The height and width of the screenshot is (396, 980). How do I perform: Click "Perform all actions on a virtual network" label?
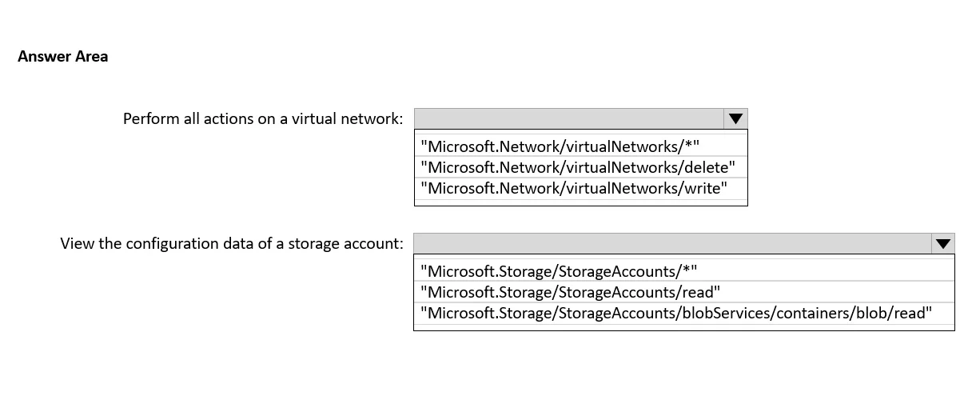(263, 118)
